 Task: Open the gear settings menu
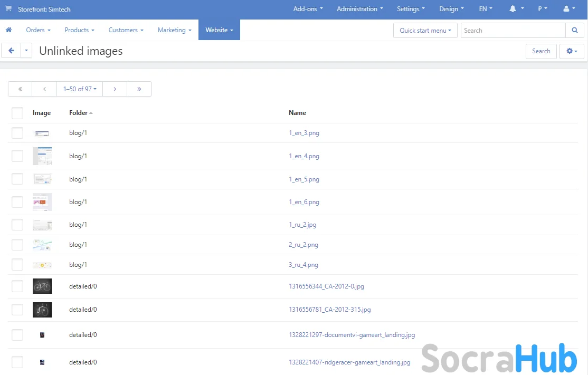coord(571,51)
